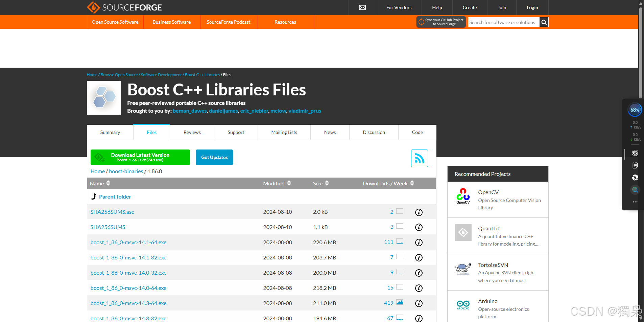Open download stats chart for SHA256SUMS.asc
Screen dimensions: 644x322
point(400,211)
